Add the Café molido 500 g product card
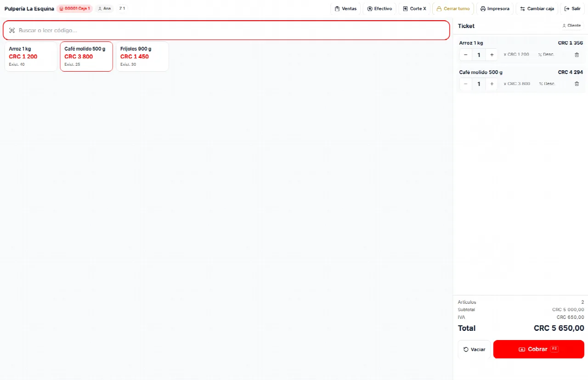The width and height of the screenshot is (588, 380). [x=86, y=57]
